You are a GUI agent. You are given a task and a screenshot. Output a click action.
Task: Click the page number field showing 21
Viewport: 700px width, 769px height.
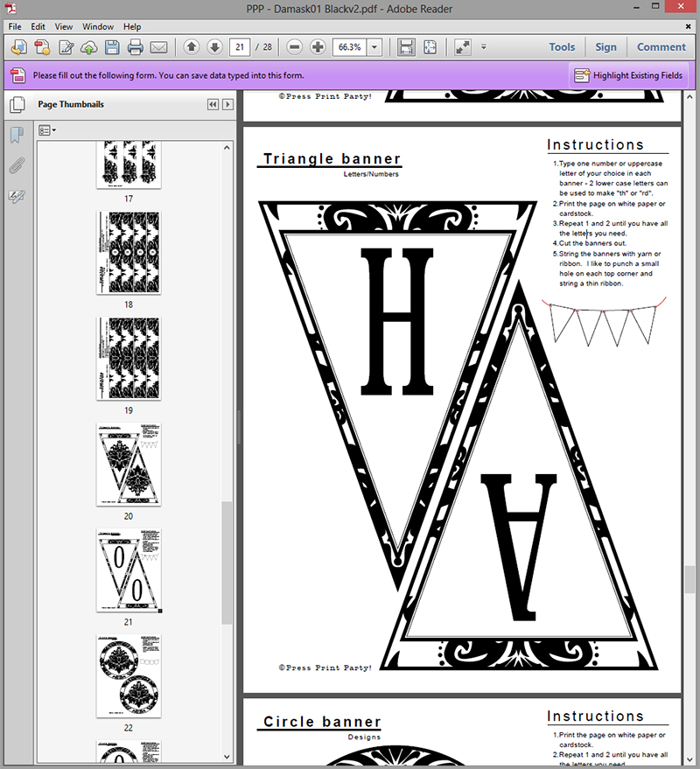click(x=240, y=47)
